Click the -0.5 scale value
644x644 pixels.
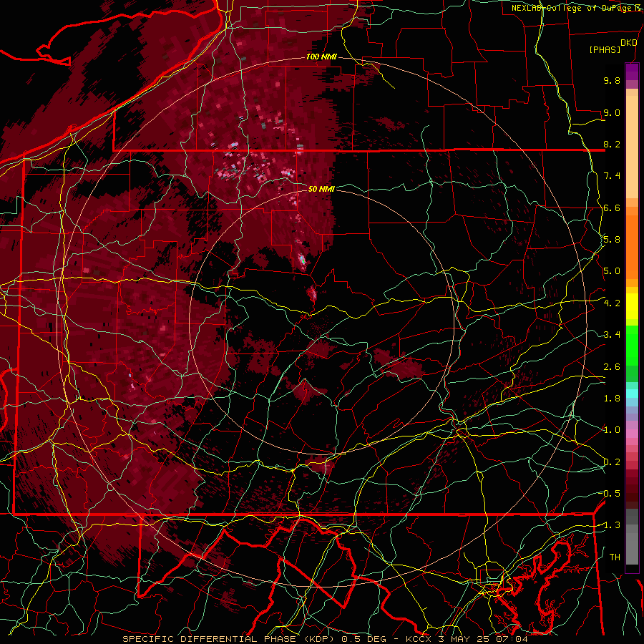point(610,494)
